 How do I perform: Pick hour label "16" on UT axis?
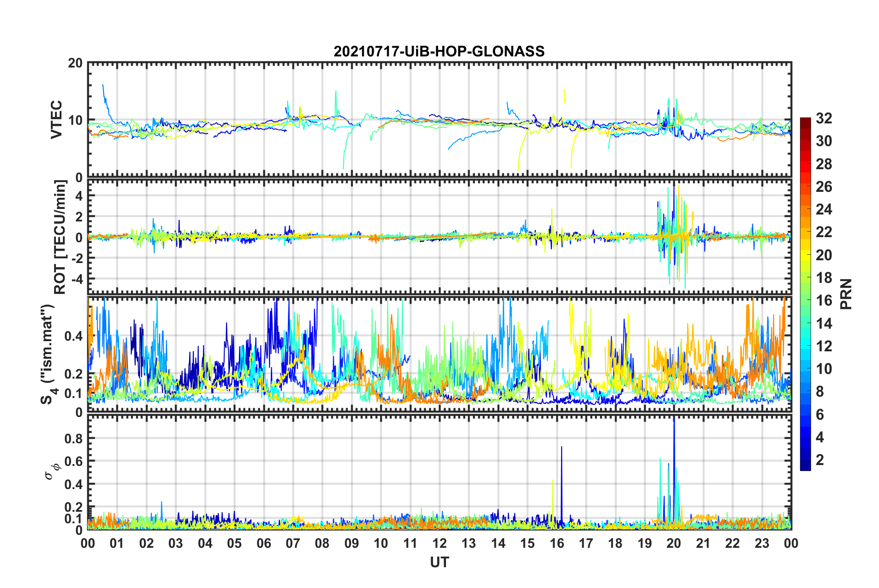tap(557, 543)
